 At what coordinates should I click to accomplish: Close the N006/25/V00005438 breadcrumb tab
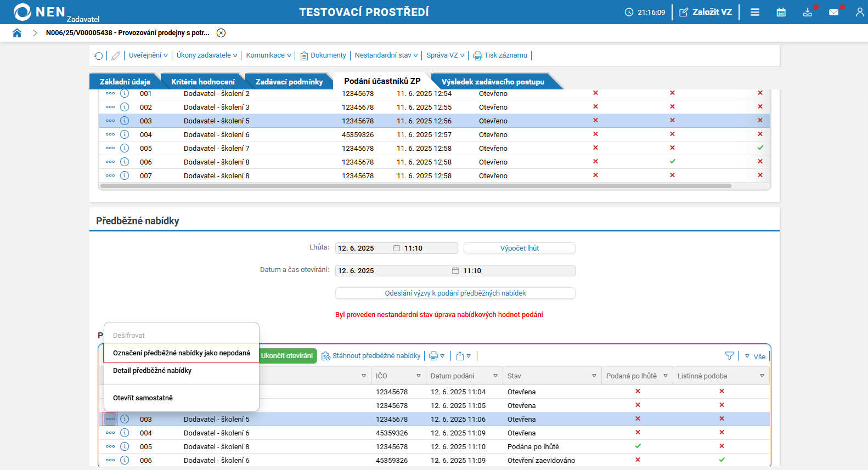coord(221,33)
